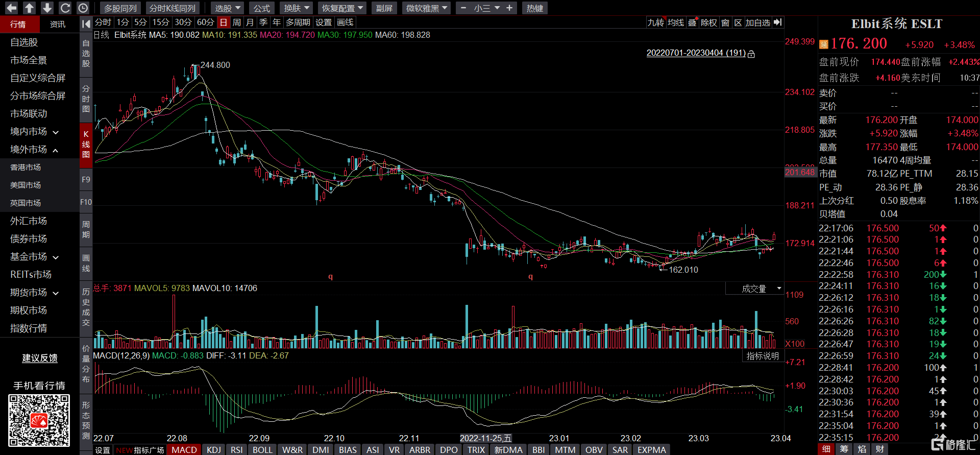Screen dimensions: 980x455
Task: Open the 恢复配置 dropdown
Action: pyautogui.click(x=342, y=8)
